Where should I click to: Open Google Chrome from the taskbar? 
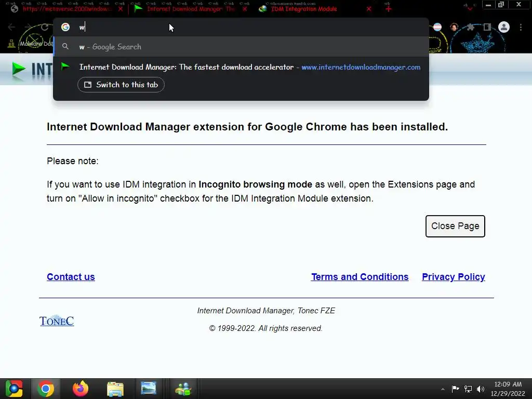coord(46,389)
